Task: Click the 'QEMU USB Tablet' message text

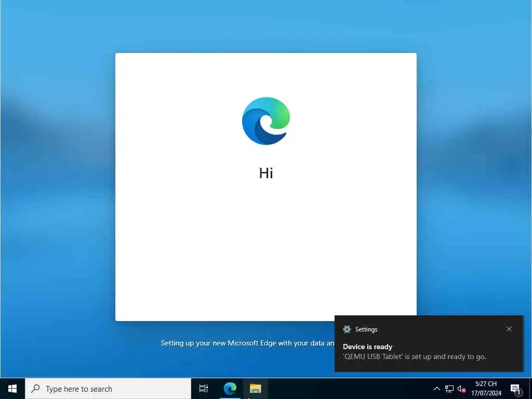Action: pyautogui.click(x=414, y=356)
